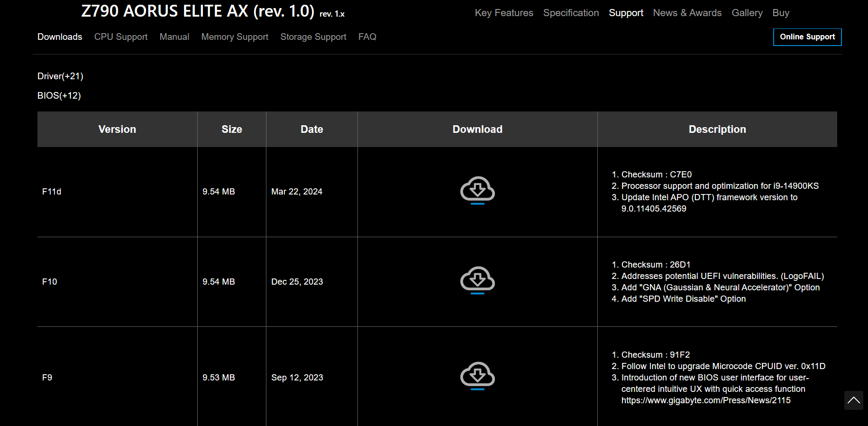Click the Size column header

(x=232, y=129)
